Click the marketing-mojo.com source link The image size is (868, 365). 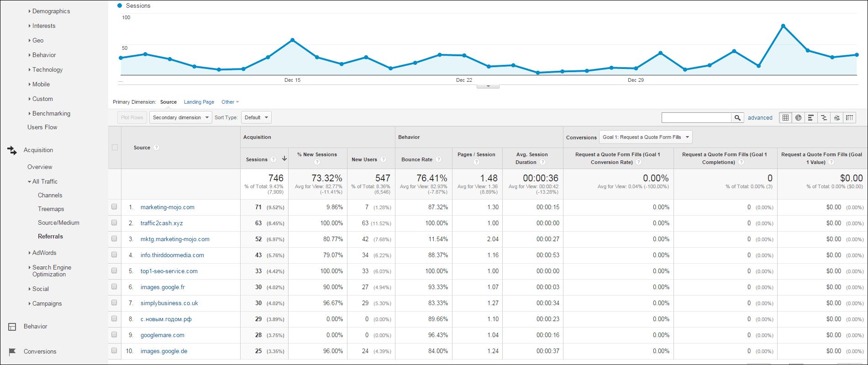tap(168, 207)
